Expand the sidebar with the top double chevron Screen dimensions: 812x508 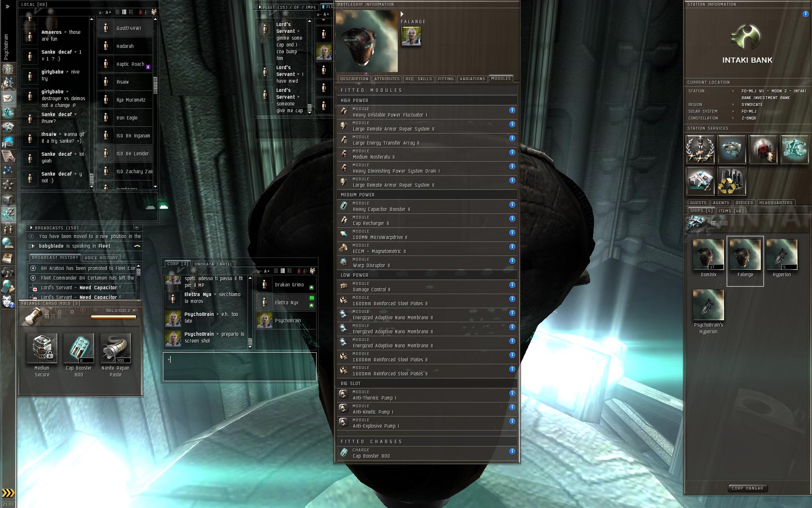click(x=7, y=6)
